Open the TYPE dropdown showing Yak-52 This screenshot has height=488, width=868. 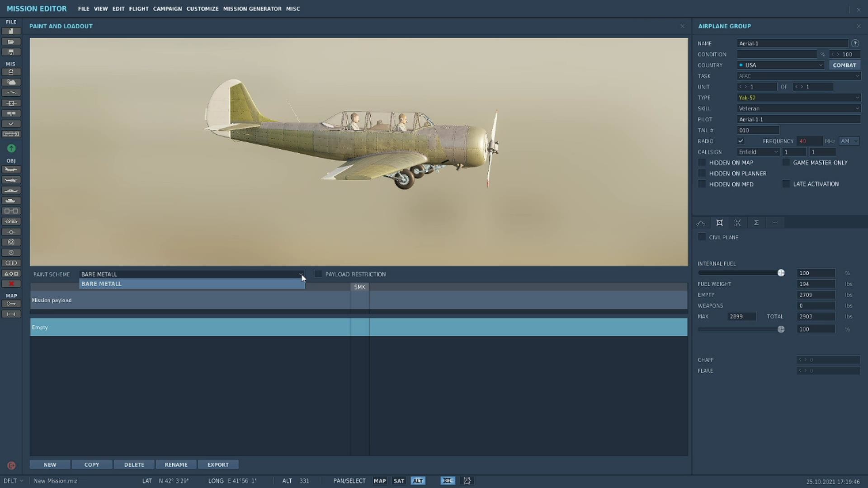coord(799,98)
